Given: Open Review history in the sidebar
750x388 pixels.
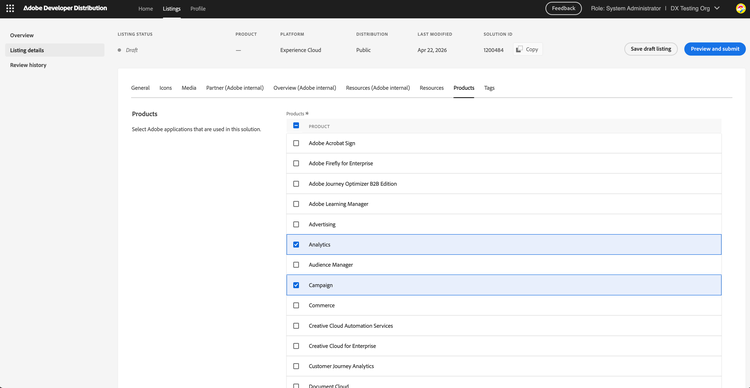Looking at the screenshot, I should tap(28, 65).
